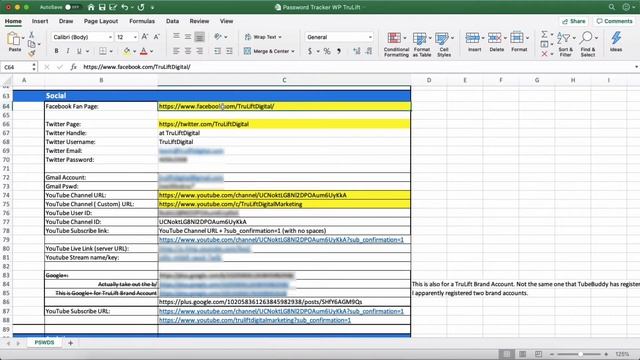This screenshot has width=640, height=360.
Task: Click the Copy icon
Action: coord(31,44)
